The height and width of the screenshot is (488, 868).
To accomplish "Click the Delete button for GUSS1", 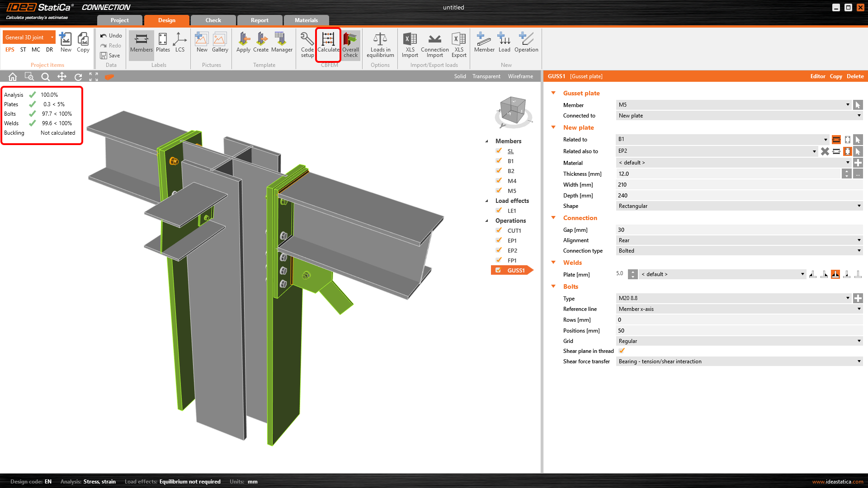I will (855, 76).
